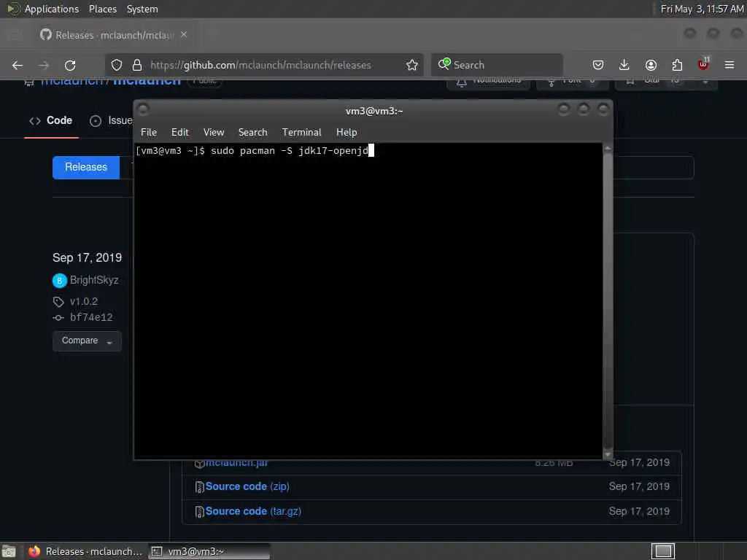
Task: Open the terminal Edit menu
Action: (x=180, y=133)
